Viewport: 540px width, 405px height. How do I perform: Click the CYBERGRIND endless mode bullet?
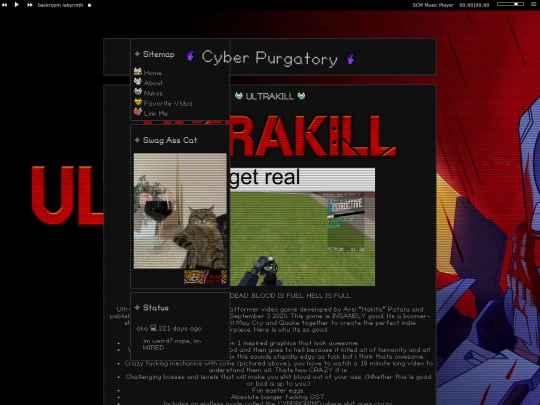coord(278,403)
